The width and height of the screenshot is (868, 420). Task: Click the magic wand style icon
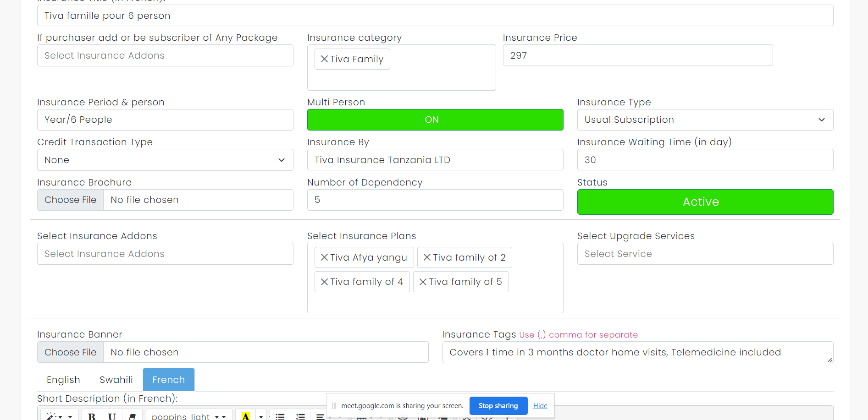point(51,416)
